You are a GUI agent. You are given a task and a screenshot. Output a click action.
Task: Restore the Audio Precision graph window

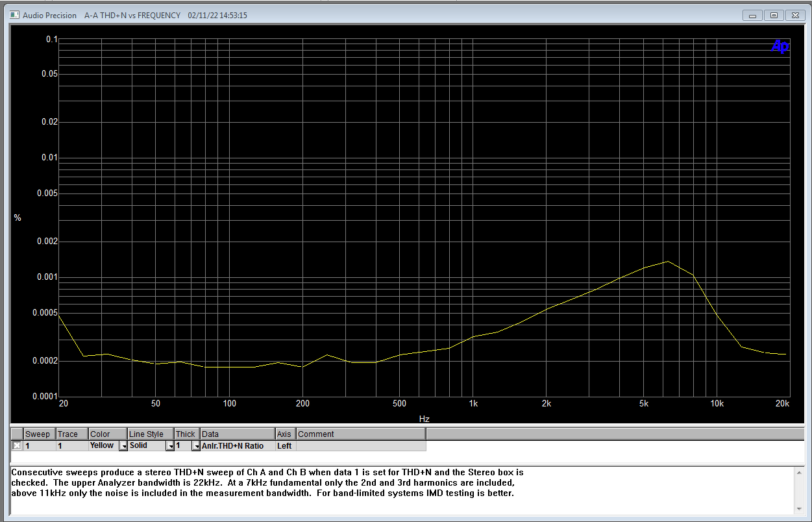coord(774,15)
